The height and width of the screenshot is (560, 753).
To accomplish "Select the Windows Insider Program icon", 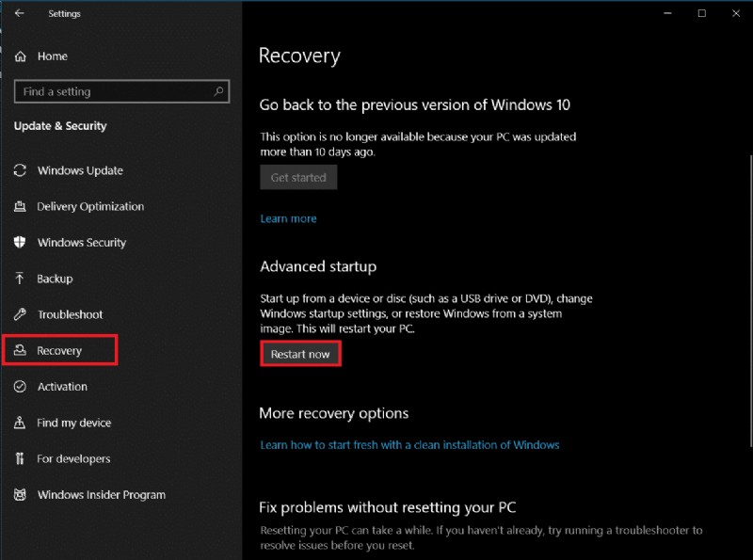I will click(x=21, y=494).
